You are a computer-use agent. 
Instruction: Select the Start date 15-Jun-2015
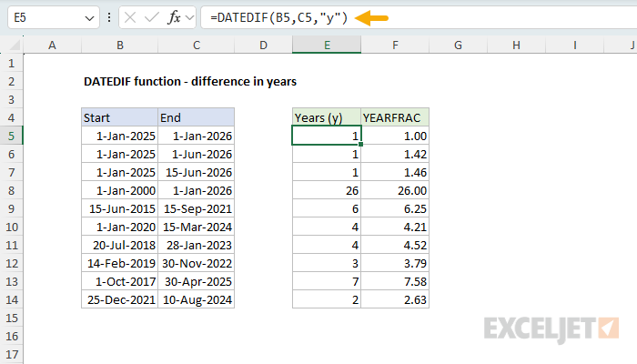tap(119, 208)
